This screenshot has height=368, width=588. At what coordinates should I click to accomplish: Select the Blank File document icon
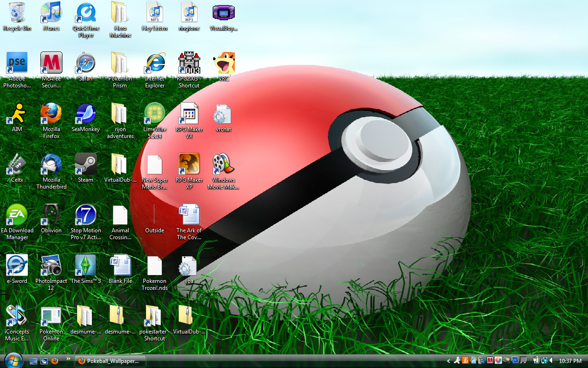pyautogui.click(x=120, y=270)
